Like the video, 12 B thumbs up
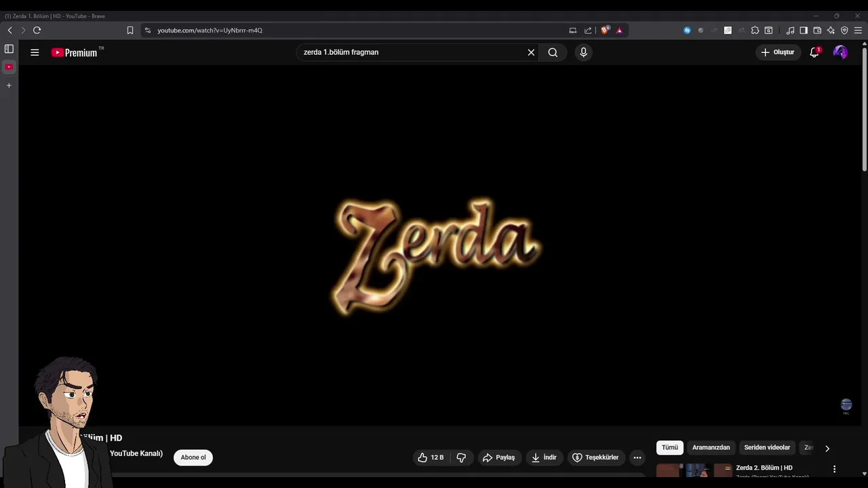 pyautogui.click(x=431, y=457)
